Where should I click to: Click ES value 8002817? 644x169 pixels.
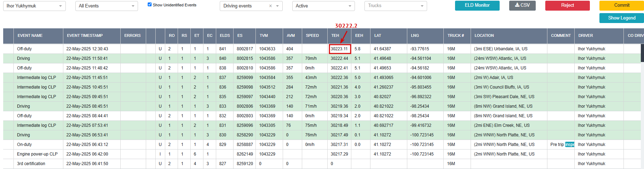tap(245, 49)
